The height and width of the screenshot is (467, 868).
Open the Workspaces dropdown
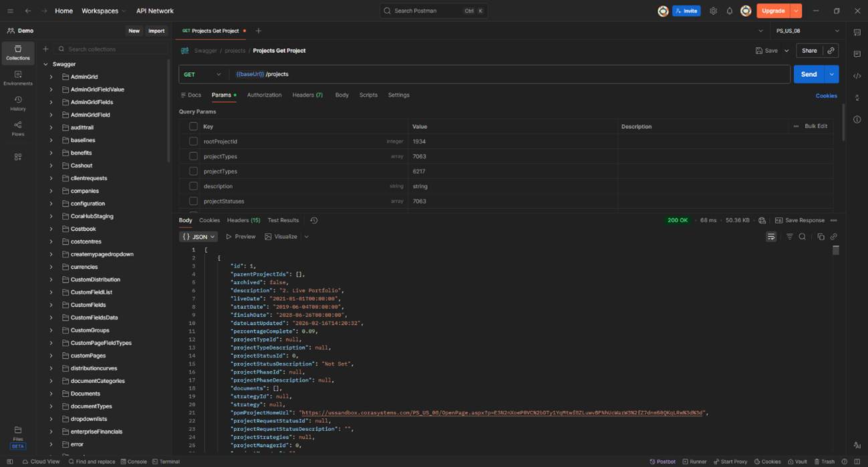point(104,11)
